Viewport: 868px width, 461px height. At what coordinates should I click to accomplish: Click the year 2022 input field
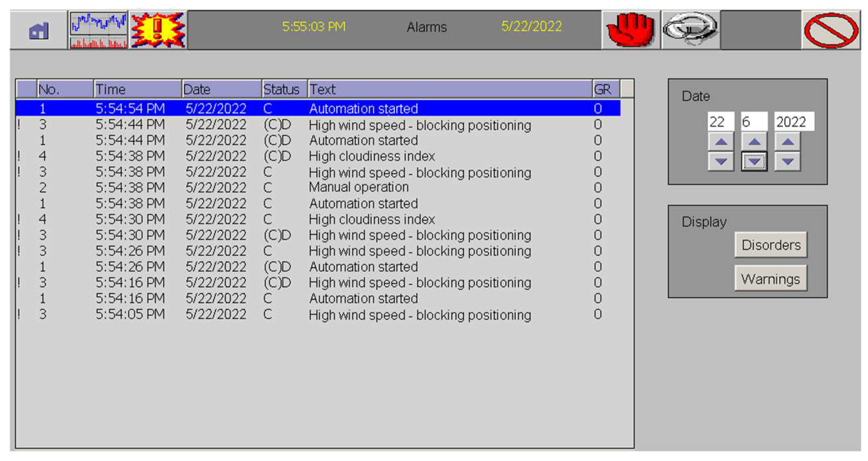coord(794,121)
